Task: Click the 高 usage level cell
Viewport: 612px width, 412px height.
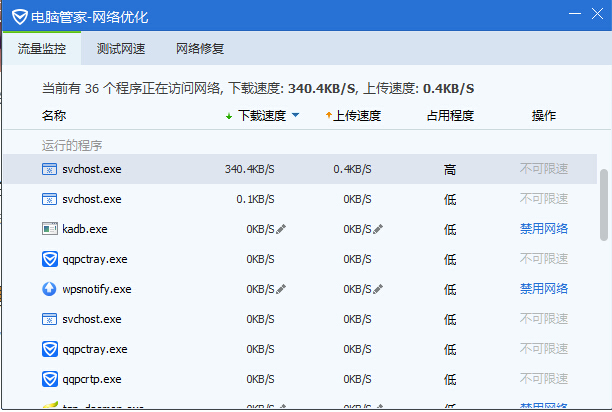Action: point(450,170)
